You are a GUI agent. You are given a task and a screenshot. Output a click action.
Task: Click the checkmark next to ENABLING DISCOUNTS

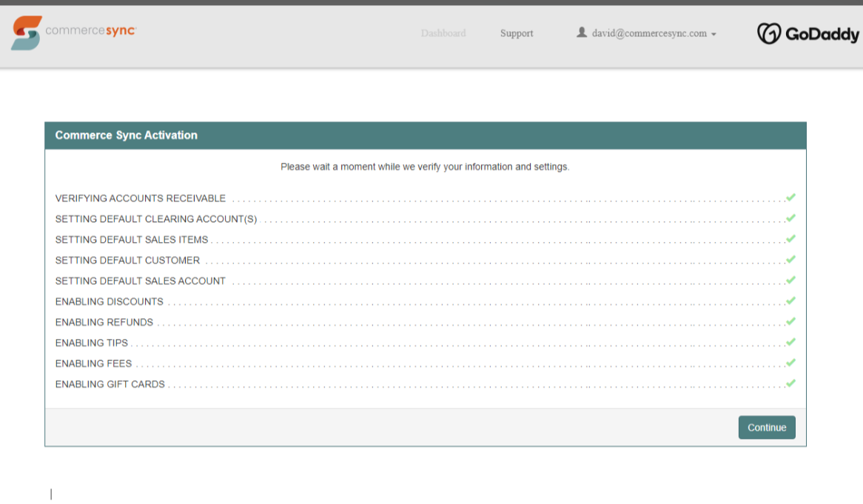pyautogui.click(x=790, y=300)
